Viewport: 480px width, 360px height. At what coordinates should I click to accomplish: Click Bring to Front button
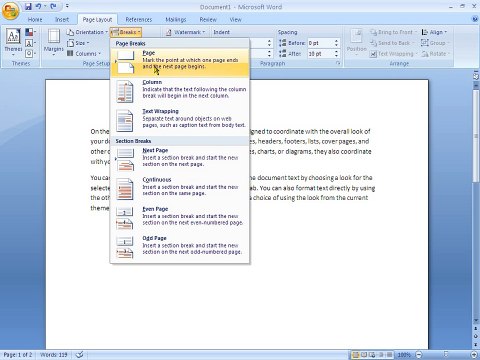[393, 32]
